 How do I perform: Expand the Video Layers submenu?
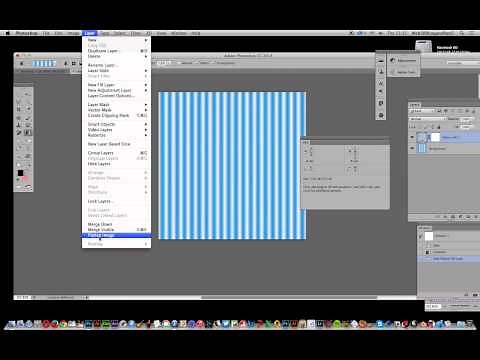(116, 130)
